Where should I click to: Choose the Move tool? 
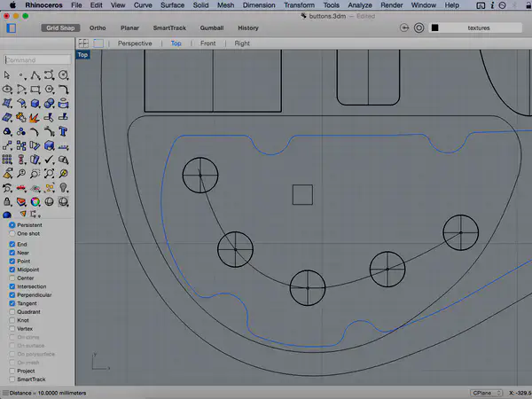7,145
